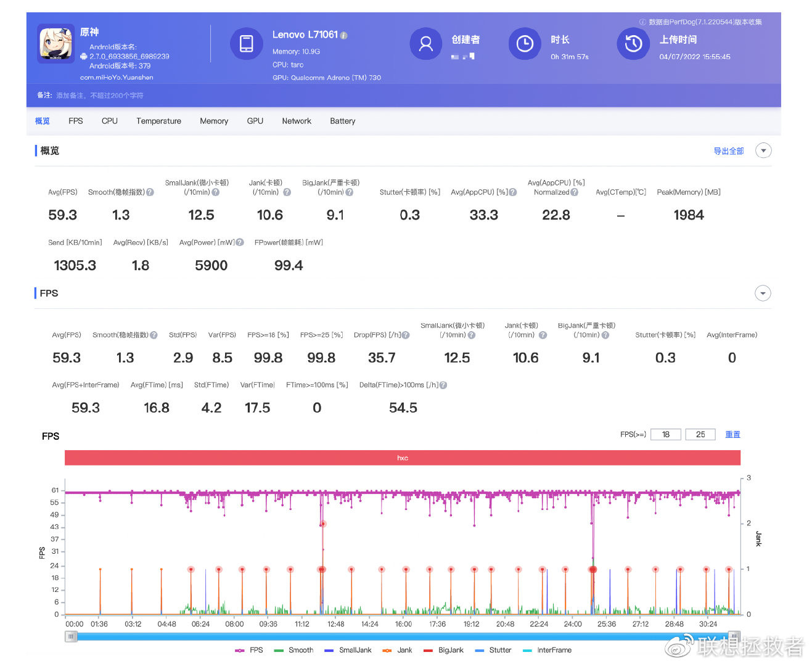The height and width of the screenshot is (666, 812).
Task: Click the Peak(Memory) value 1984
Action: pos(689,215)
